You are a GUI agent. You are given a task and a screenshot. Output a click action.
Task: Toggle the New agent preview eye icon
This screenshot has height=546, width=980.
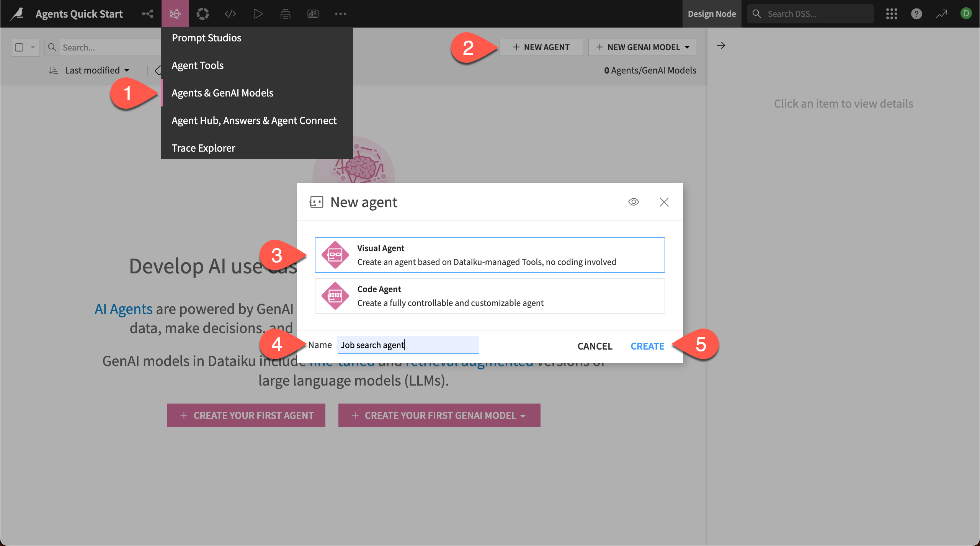[634, 202]
